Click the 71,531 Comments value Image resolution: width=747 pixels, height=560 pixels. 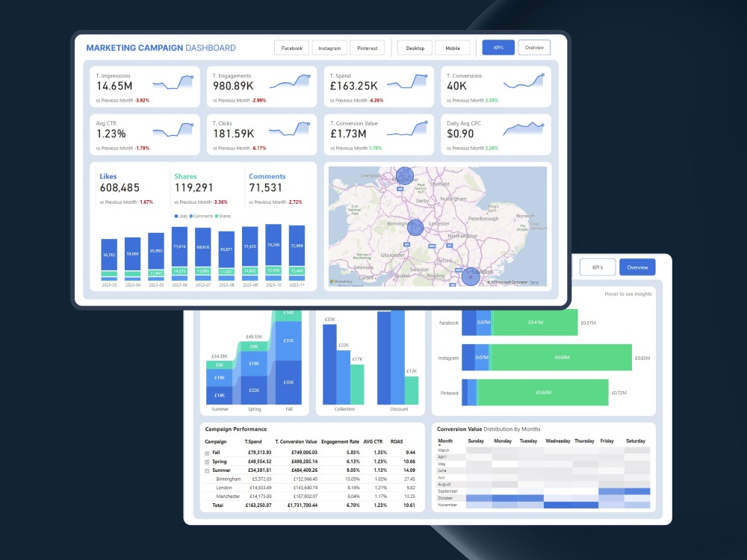click(x=265, y=188)
